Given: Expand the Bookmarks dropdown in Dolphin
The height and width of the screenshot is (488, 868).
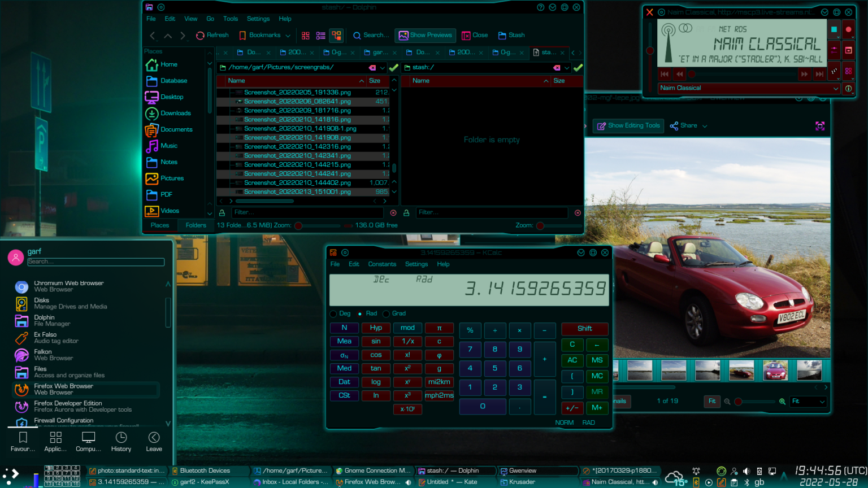Looking at the screenshot, I should point(288,36).
